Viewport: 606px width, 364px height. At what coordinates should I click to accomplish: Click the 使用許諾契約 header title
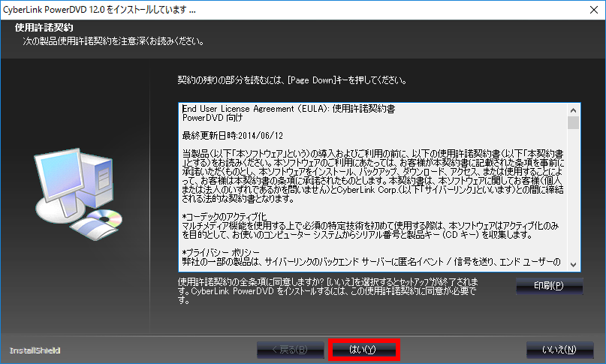44,28
